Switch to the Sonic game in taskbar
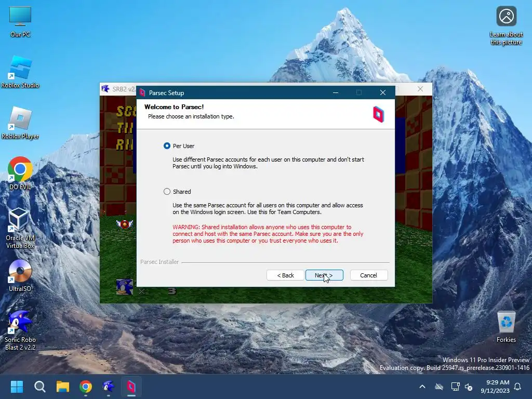Image resolution: width=532 pixels, height=399 pixels. point(109,387)
